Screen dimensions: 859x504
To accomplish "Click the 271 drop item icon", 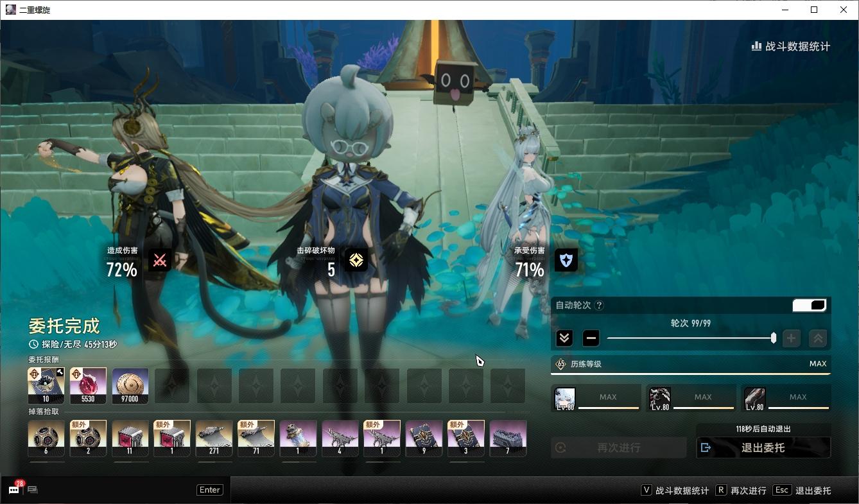I will pos(214,438).
